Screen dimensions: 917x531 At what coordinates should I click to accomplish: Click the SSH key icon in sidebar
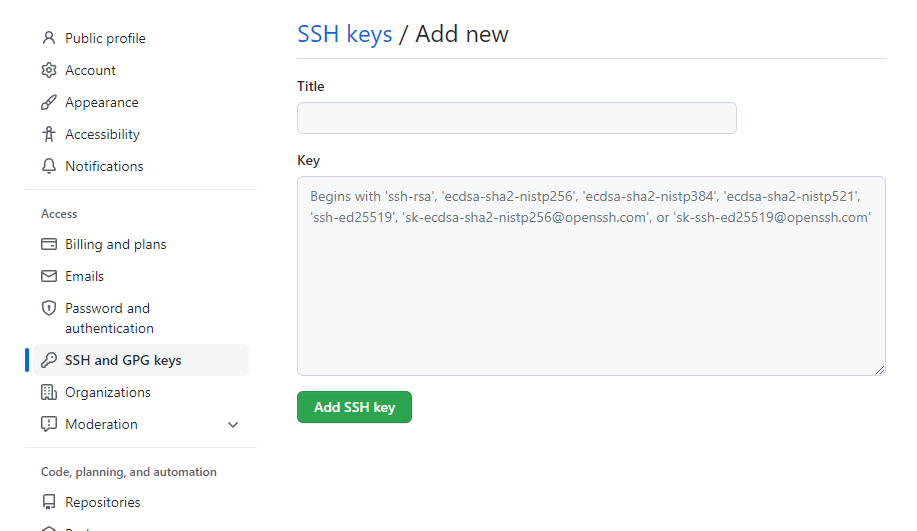tap(49, 360)
